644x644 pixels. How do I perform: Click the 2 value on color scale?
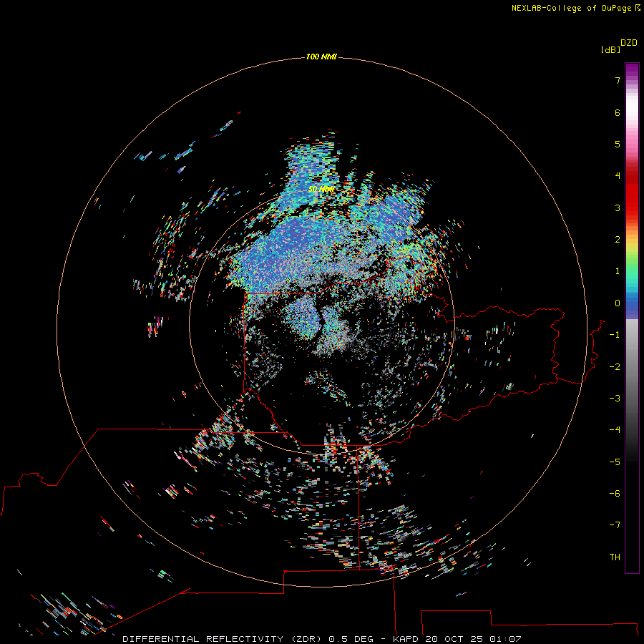coord(618,240)
